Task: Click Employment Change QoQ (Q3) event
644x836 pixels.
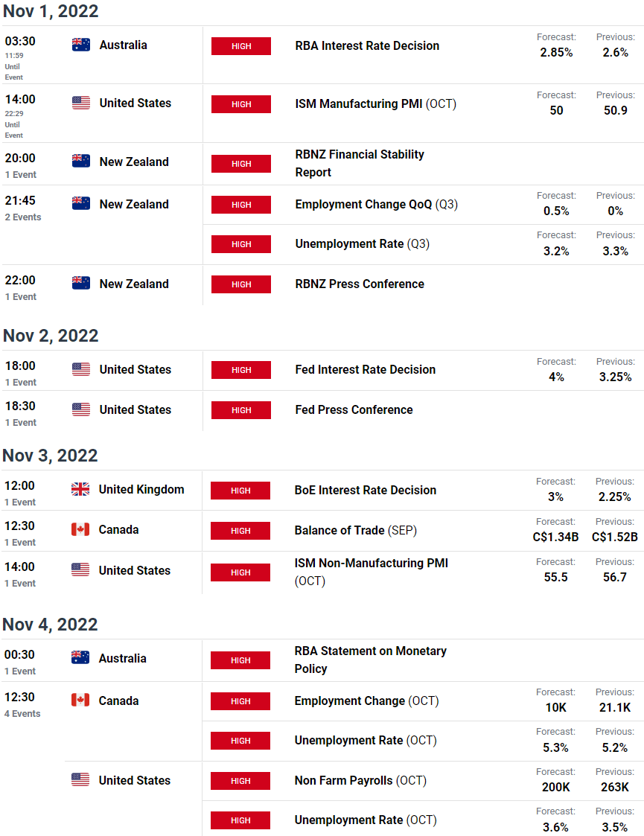Action: pos(377,204)
